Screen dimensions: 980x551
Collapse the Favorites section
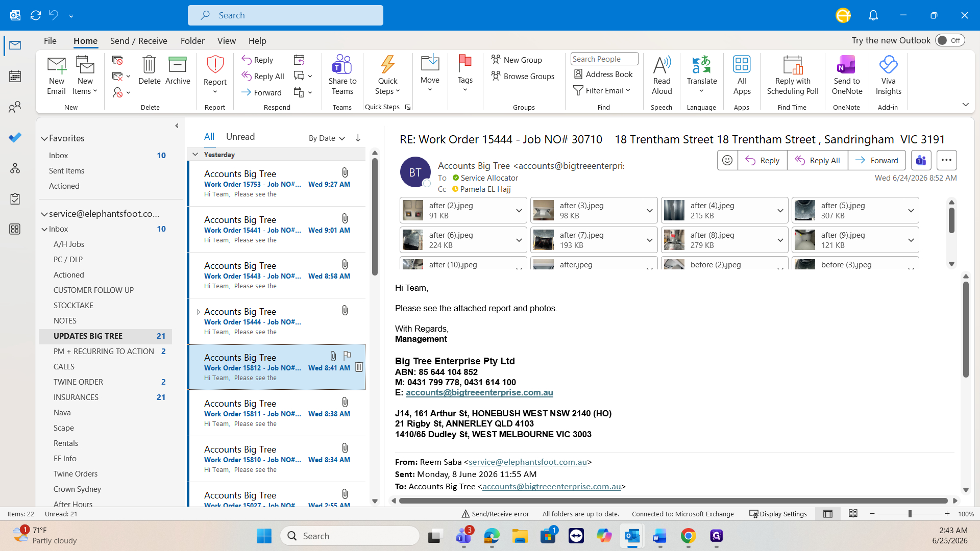click(44, 138)
